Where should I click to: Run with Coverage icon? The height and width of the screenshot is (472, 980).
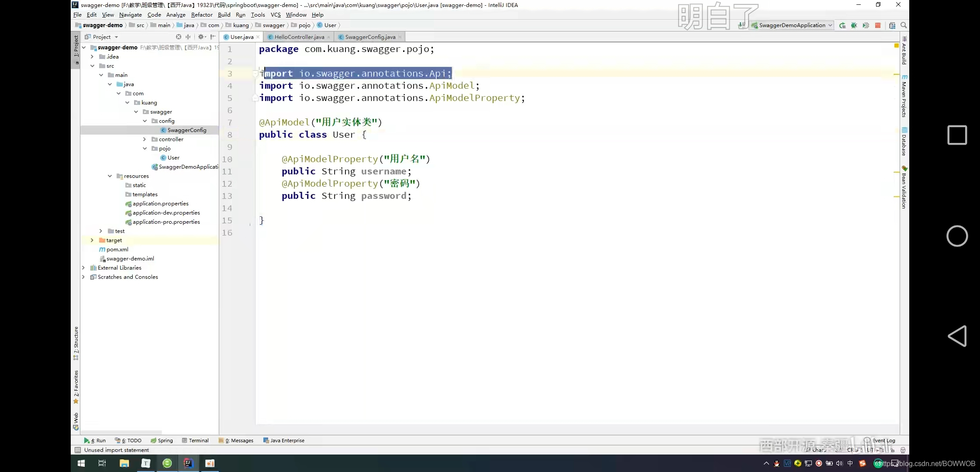[866, 25]
